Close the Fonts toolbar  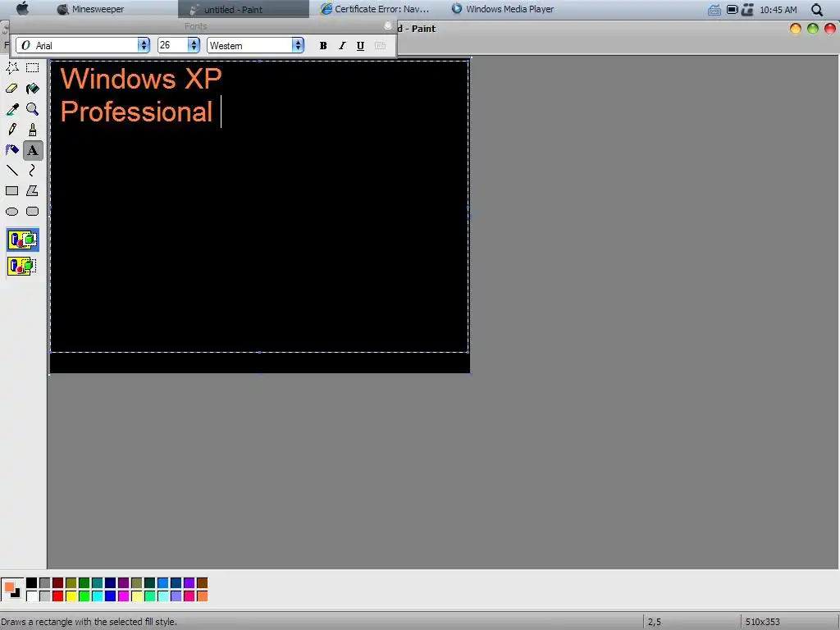pos(388,25)
